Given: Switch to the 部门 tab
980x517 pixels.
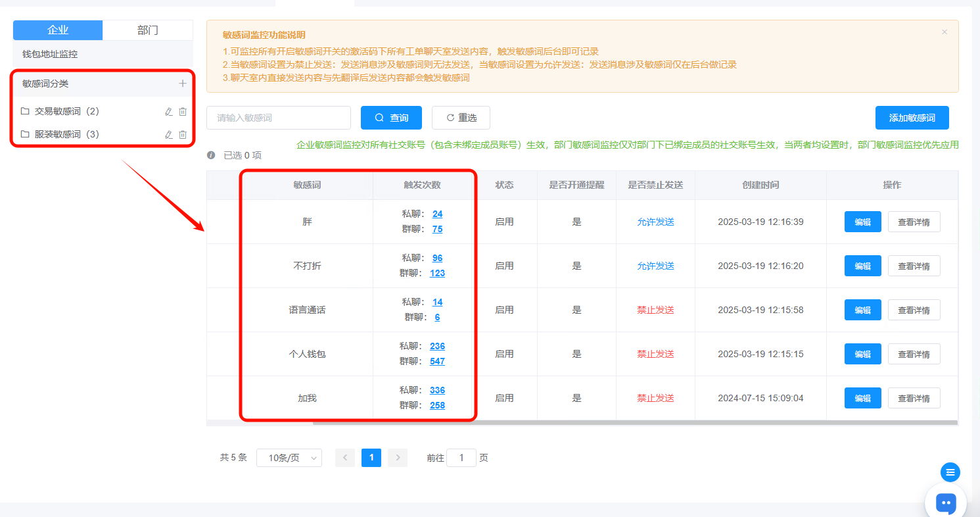Looking at the screenshot, I should click(x=147, y=30).
